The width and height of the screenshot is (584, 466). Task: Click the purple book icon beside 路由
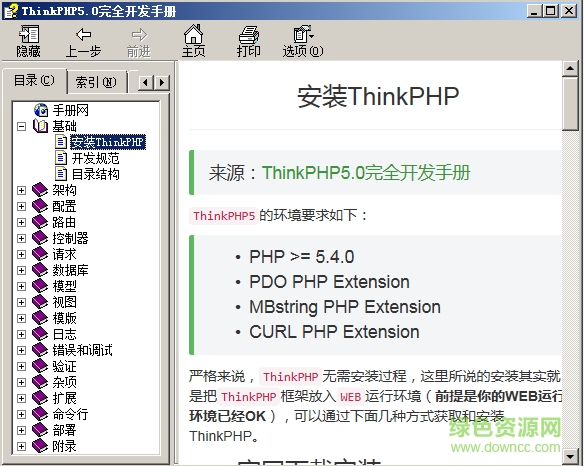[x=40, y=222]
